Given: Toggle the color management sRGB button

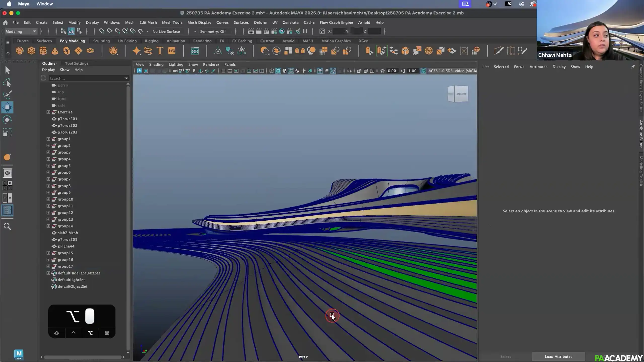Looking at the screenshot, I should pyautogui.click(x=424, y=71).
